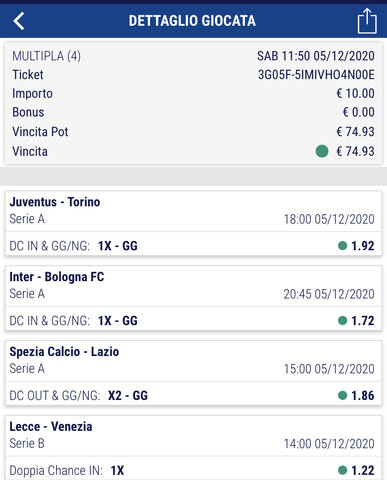Open the Juventus - Torino match

pos(55,202)
